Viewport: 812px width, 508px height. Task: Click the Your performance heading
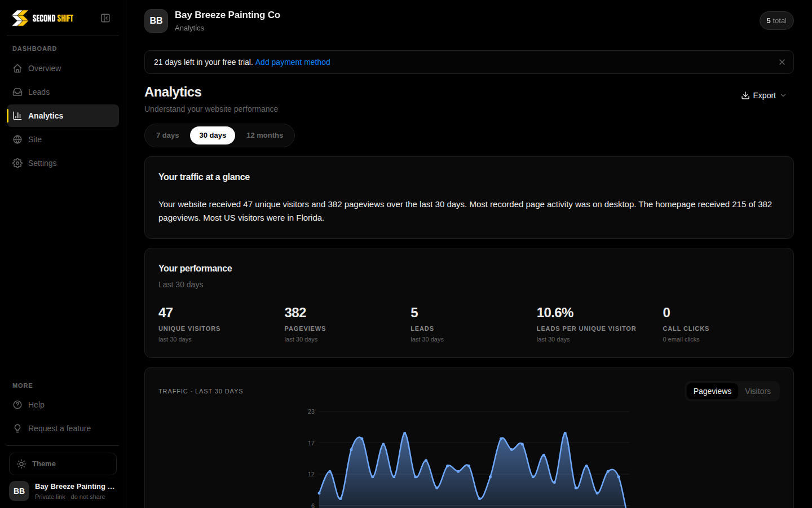[195, 268]
